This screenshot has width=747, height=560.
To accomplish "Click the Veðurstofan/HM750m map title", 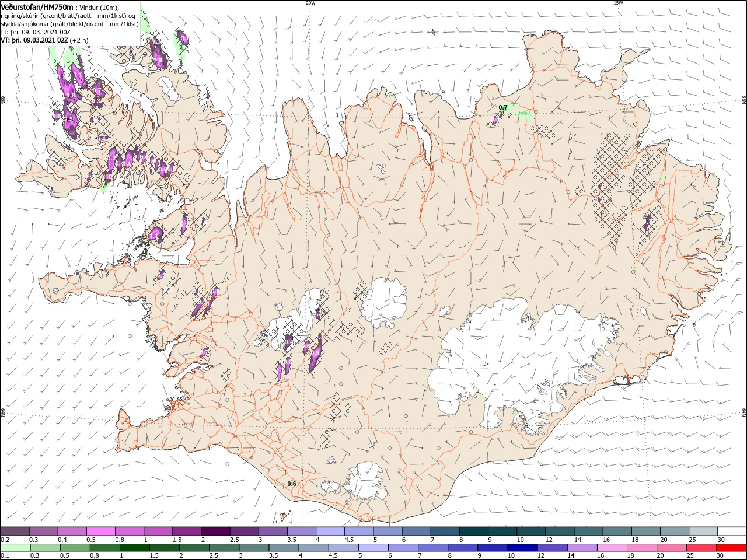I will (37, 6).
